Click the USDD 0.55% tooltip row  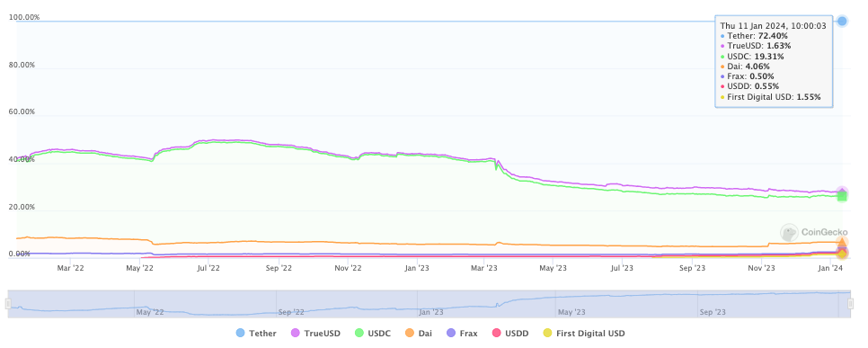pos(749,86)
